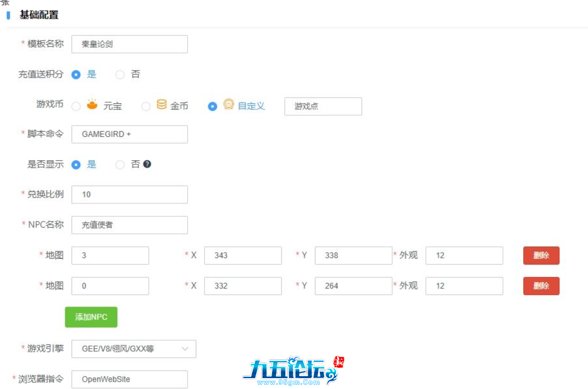
Task: Click the help question mark beside 是否显示
Action: 147,164
